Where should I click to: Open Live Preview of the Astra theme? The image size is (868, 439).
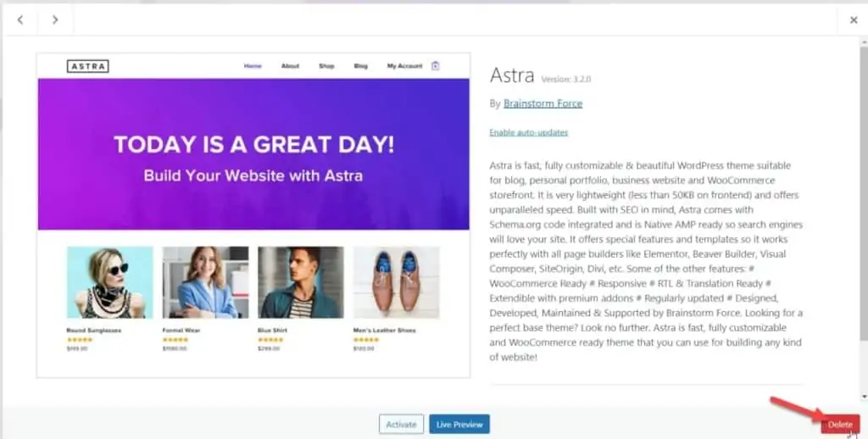[x=459, y=425]
